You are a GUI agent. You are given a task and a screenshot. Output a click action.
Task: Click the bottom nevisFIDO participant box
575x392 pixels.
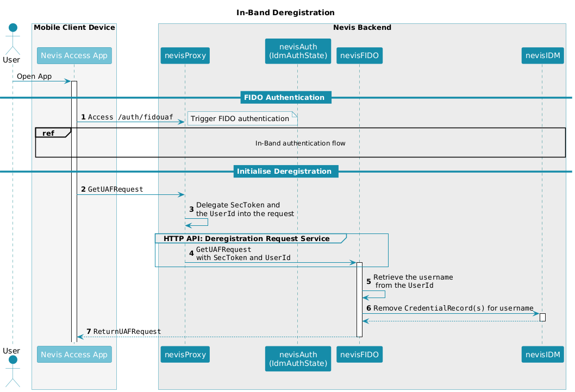359,354
